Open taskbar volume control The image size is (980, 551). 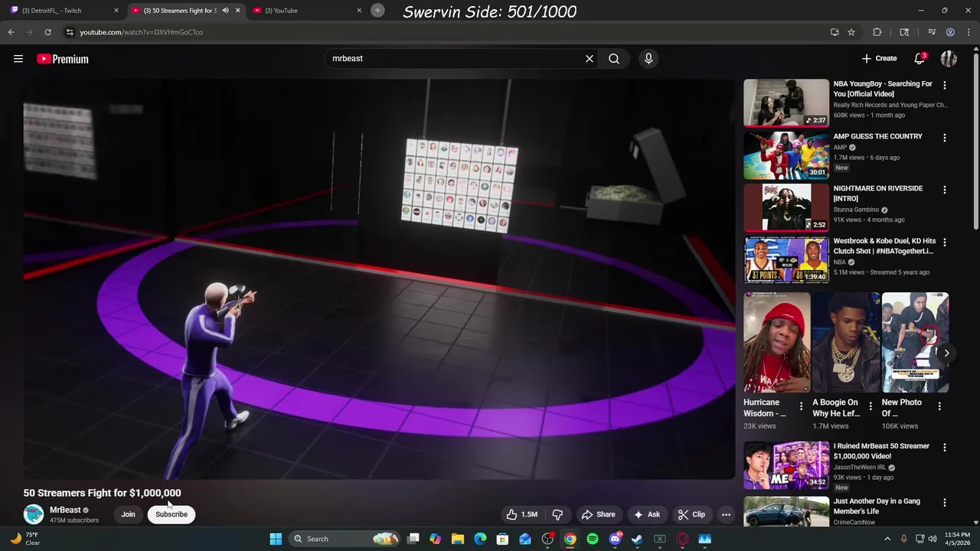934,539
